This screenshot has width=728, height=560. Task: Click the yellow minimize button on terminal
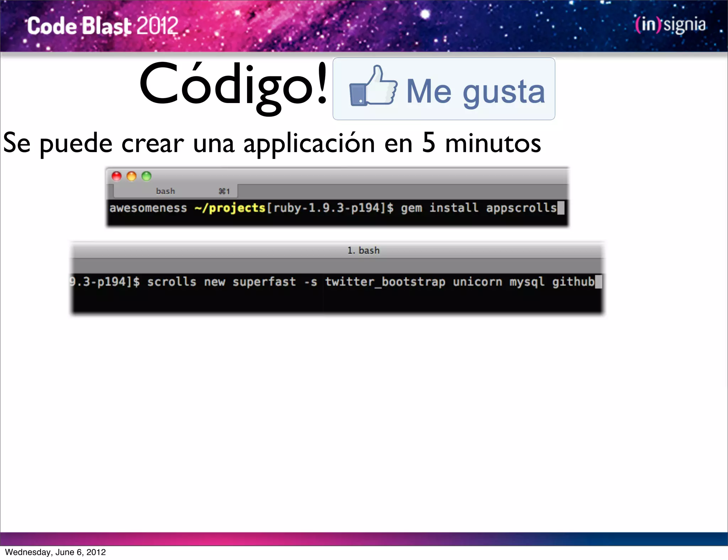click(x=132, y=176)
